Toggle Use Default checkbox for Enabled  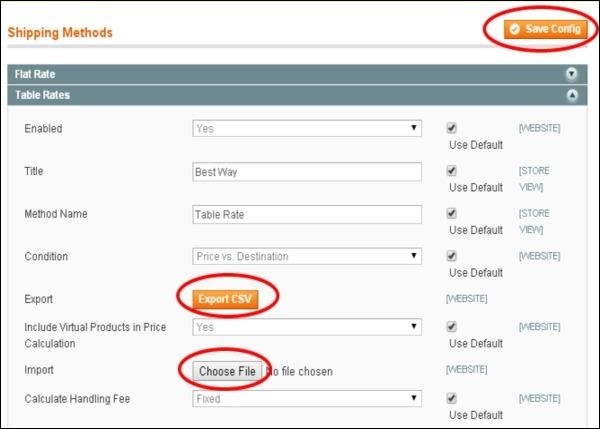(x=452, y=128)
